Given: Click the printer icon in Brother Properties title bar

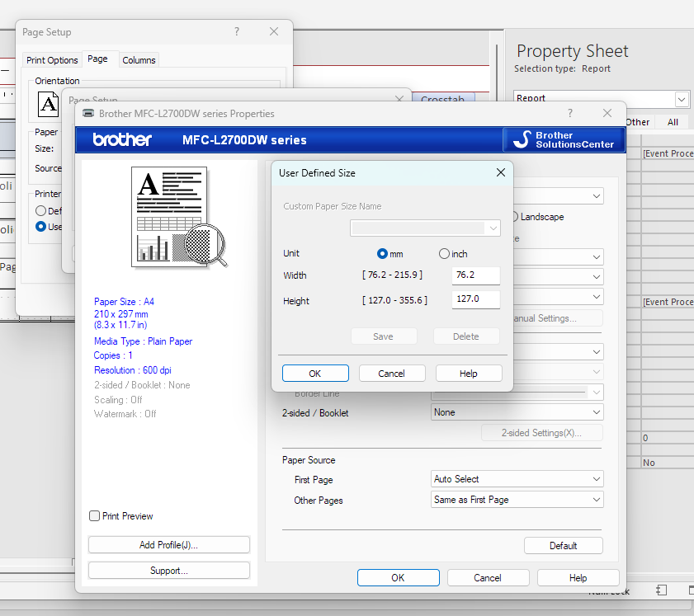Looking at the screenshot, I should point(88,113).
